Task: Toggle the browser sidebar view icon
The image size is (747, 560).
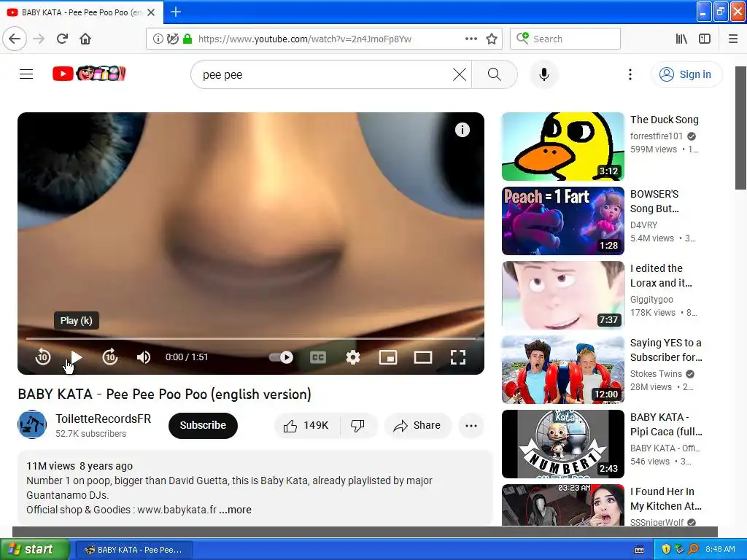Action: [705, 39]
